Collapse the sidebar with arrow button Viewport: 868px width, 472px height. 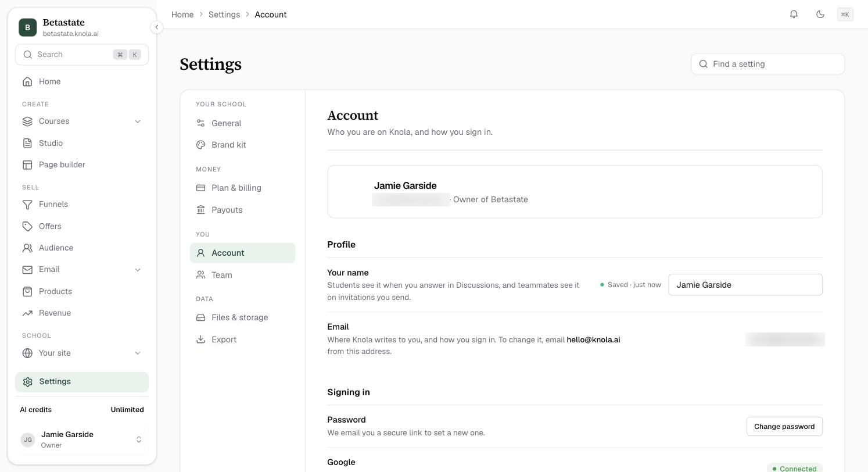(x=156, y=27)
